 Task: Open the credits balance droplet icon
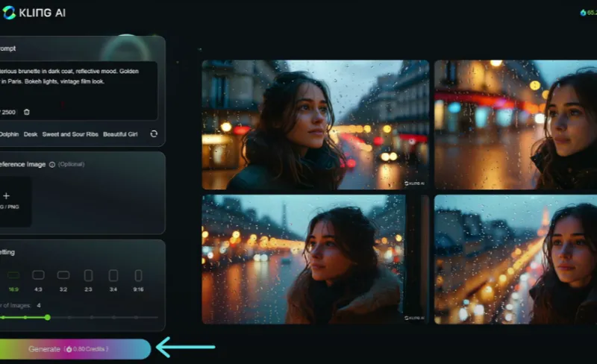point(583,13)
